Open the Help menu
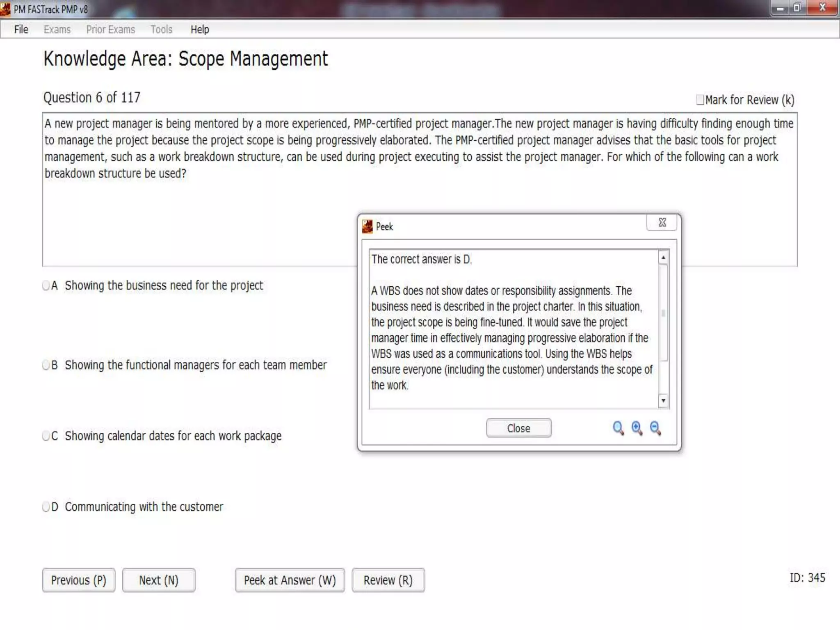Viewport: 840px width, 630px height. point(200,30)
